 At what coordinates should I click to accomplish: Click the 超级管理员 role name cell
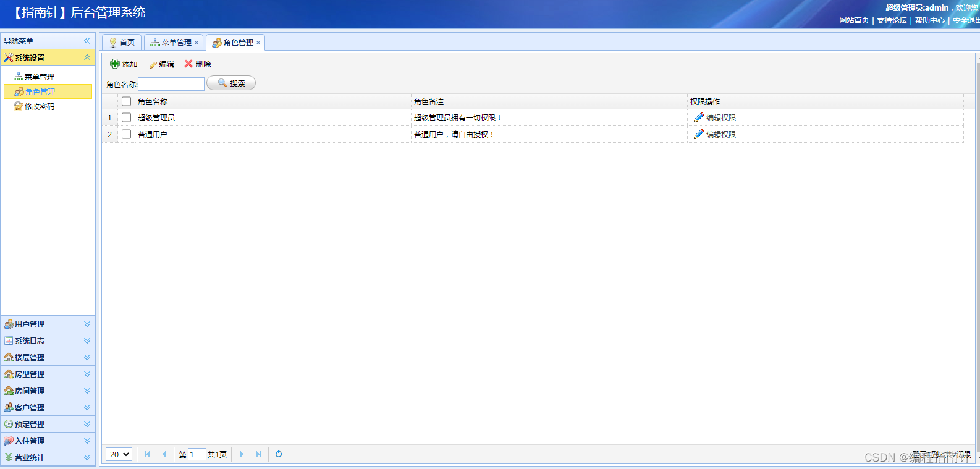(273, 117)
